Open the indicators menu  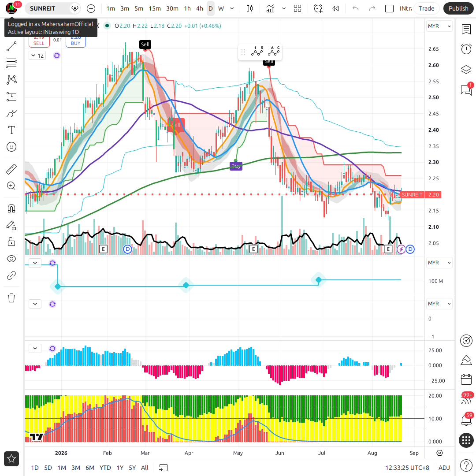[x=270, y=8]
